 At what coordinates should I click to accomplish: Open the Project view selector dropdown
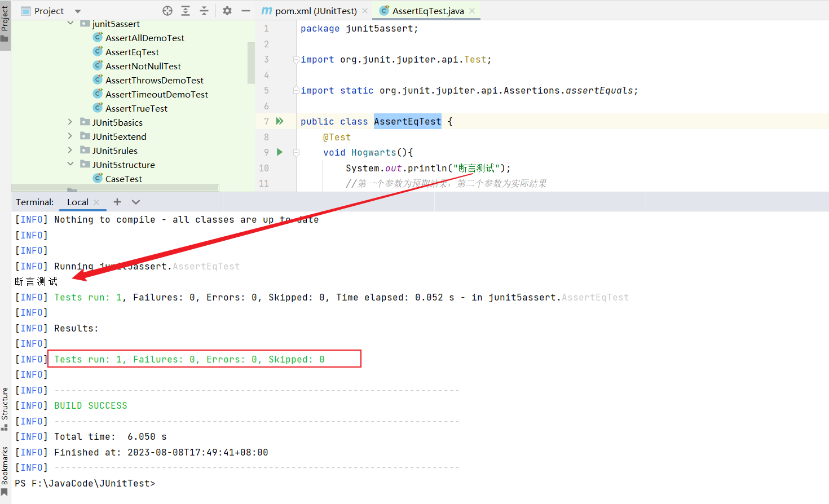coord(78,11)
